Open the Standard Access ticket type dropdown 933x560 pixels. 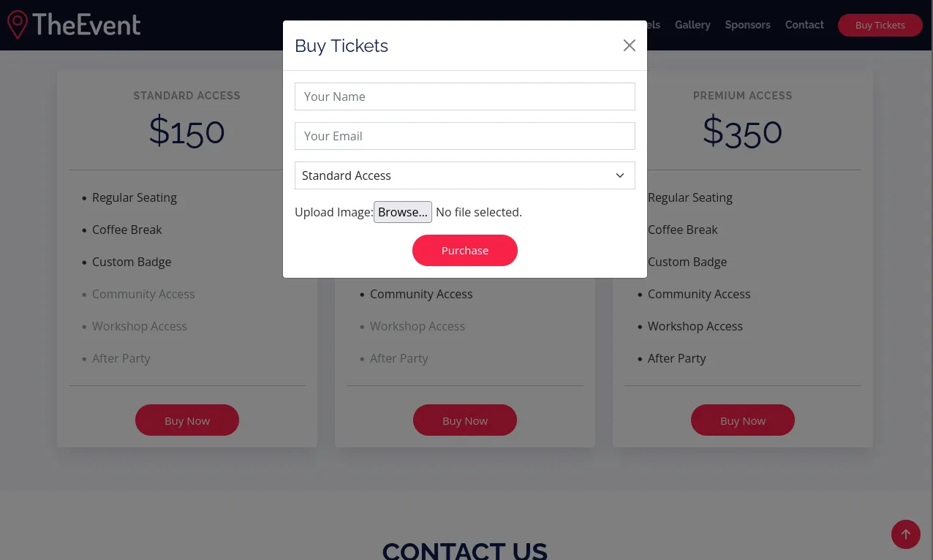(464, 175)
